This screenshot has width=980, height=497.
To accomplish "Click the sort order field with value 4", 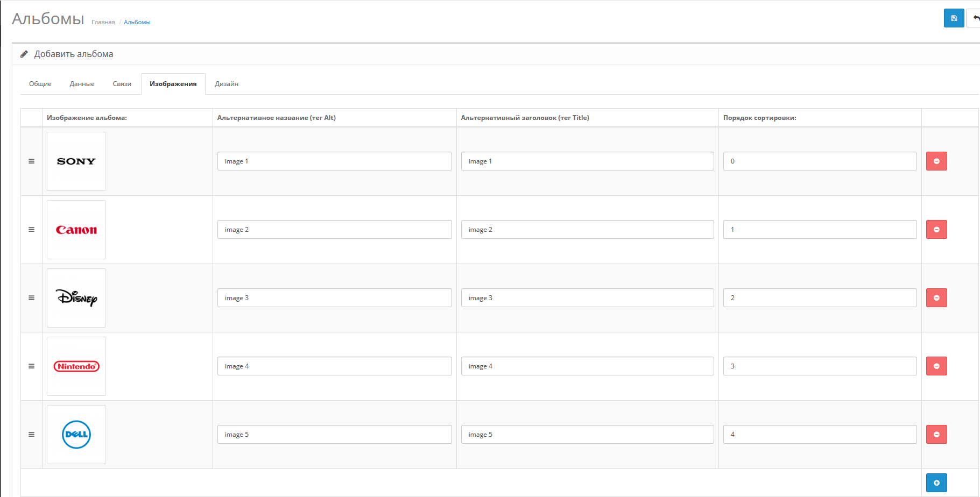I will pyautogui.click(x=819, y=435).
